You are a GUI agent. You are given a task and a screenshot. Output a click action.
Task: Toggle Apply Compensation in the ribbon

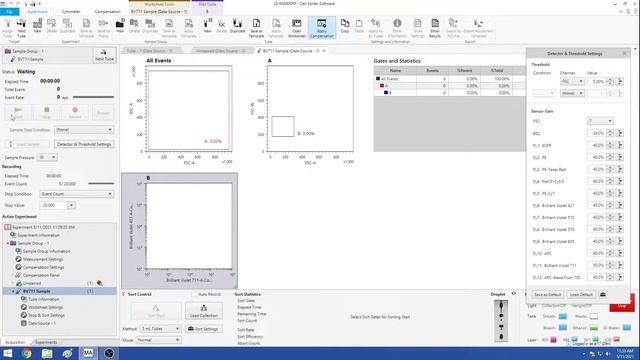[322, 28]
